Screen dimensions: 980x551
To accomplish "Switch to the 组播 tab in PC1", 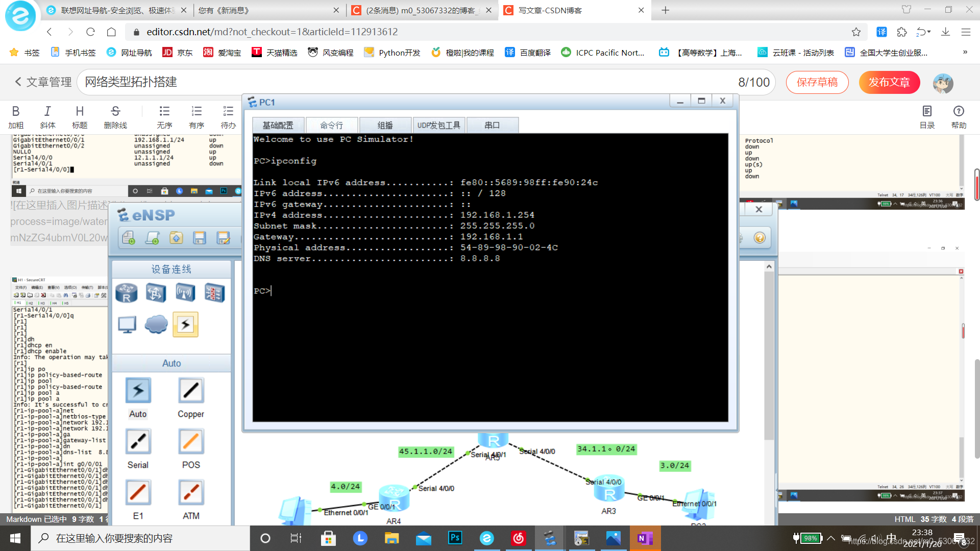I will tap(385, 125).
